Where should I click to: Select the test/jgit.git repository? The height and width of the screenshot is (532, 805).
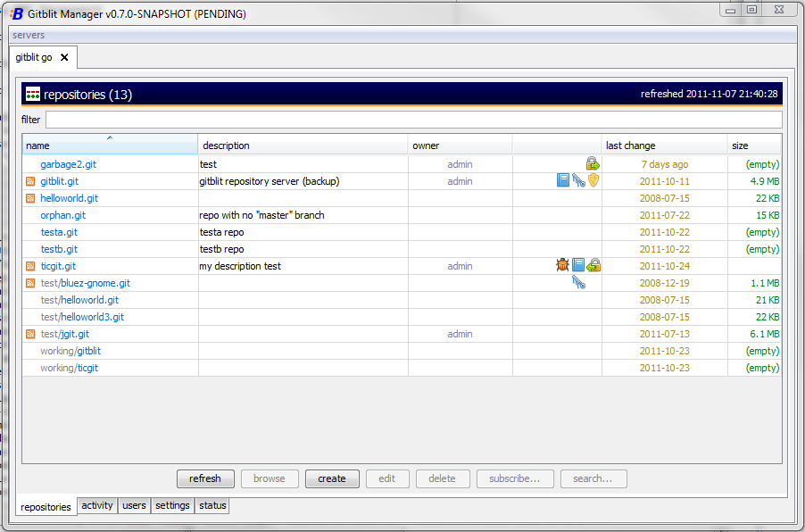click(64, 334)
